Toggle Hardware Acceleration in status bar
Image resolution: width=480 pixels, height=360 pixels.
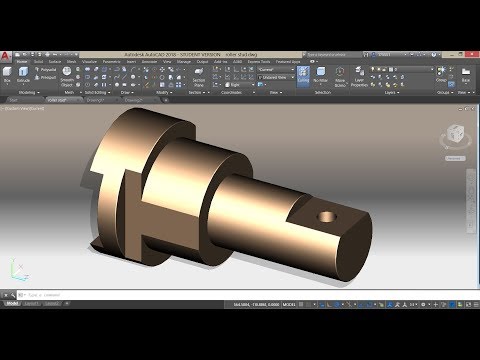[x=452, y=304]
